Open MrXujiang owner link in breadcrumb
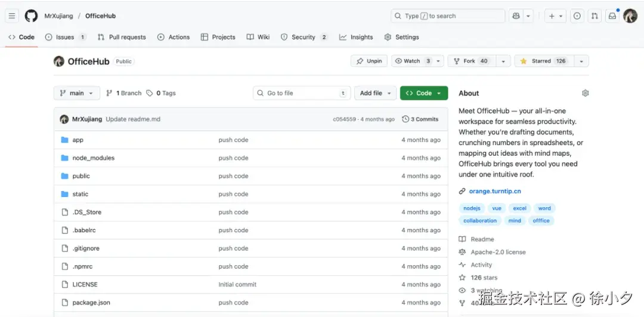Viewport: 644px width, 317px height. tap(58, 16)
